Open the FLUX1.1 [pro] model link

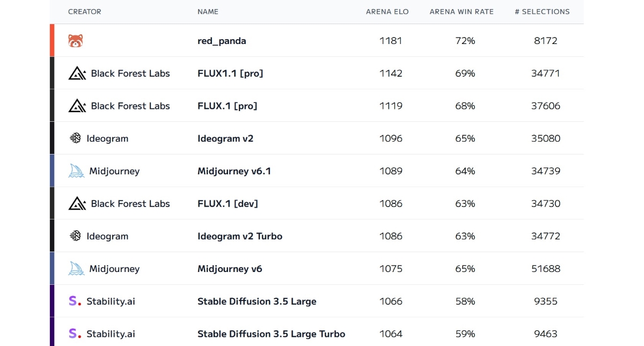230,73
